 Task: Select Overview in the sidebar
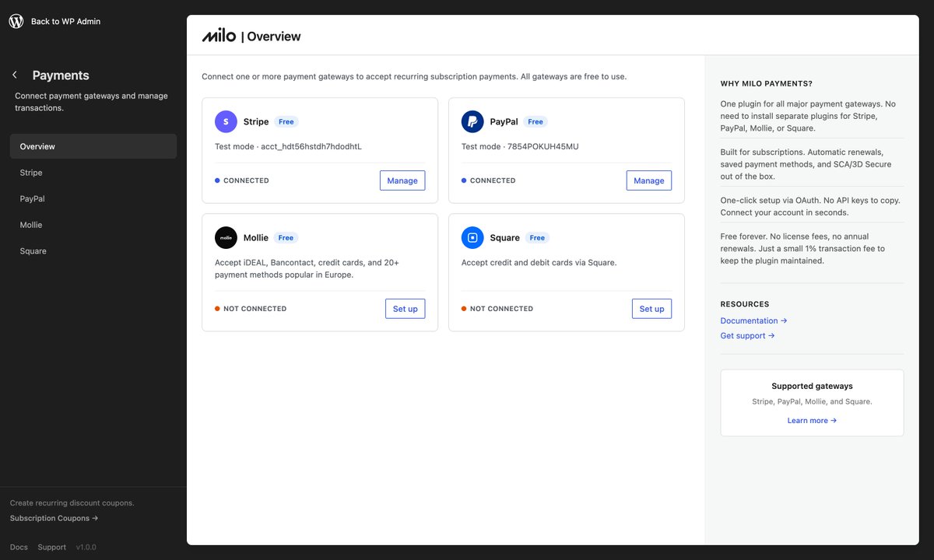pyautogui.click(x=93, y=146)
